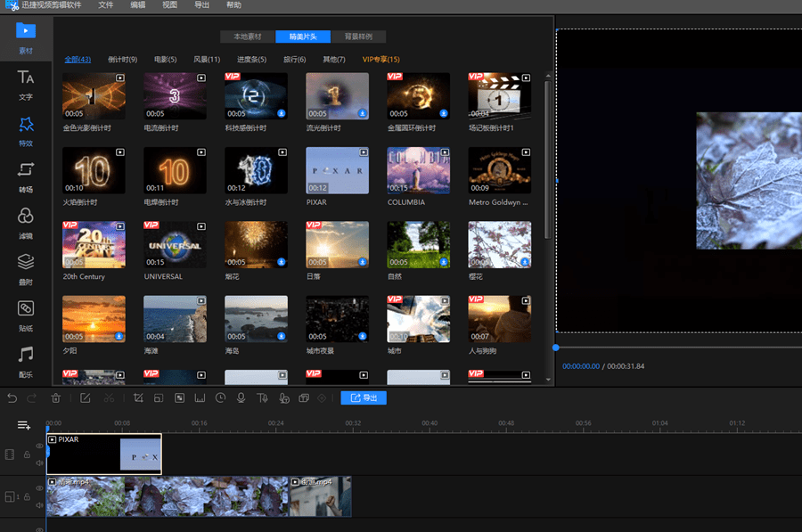
Task: Click the timeline playhead at 00:00
Action: [x=47, y=429]
